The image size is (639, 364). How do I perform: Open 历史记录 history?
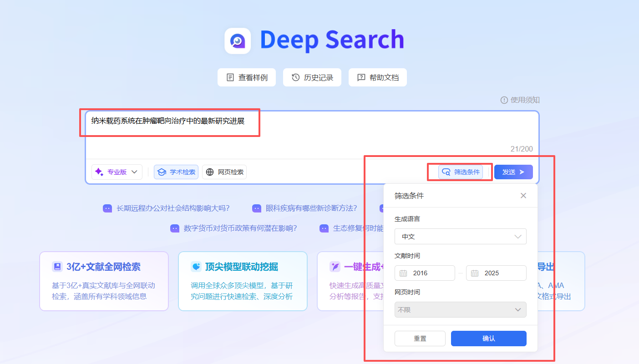coord(312,77)
